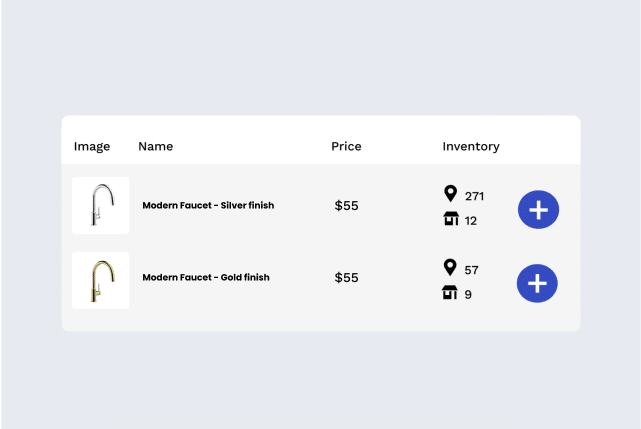Viewport: 641px width, 429px height.
Task: Click store icon beside 12
Action: tap(451, 218)
